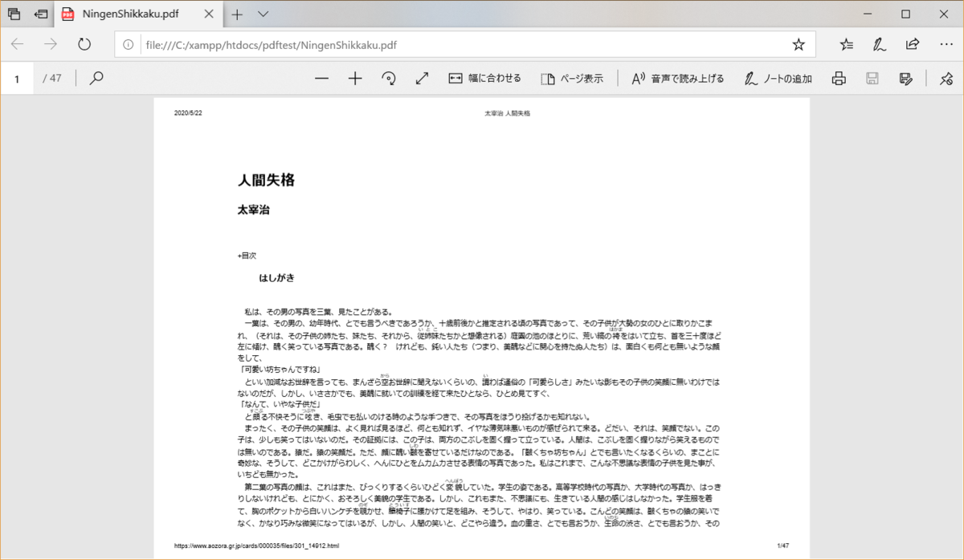Click quoted line 「可愛い坊ちゃんですね」
Viewport: 964px width, 560px height.
tap(280, 370)
